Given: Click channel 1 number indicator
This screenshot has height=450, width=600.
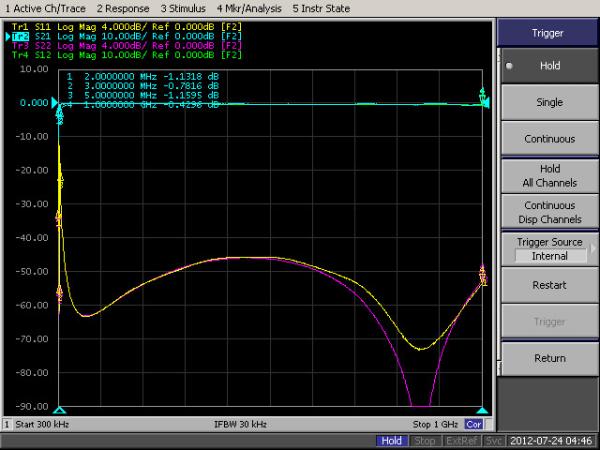Looking at the screenshot, I should pyautogui.click(x=7, y=424).
